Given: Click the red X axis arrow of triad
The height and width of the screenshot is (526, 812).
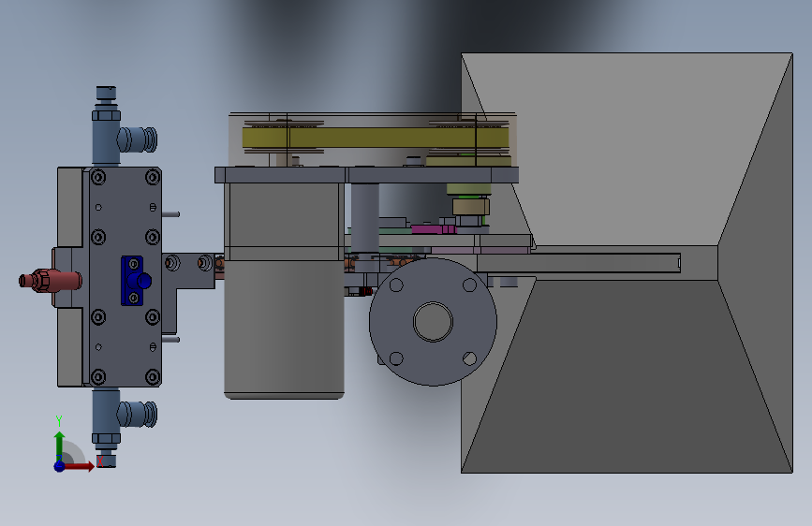Looking at the screenshot, I should click(x=79, y=466).
